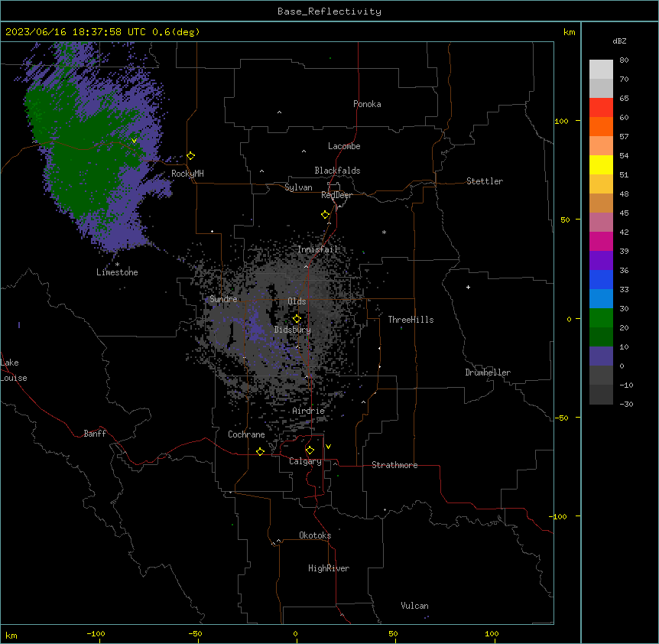Click the -30 value in dBZ legend

point(626,405)
